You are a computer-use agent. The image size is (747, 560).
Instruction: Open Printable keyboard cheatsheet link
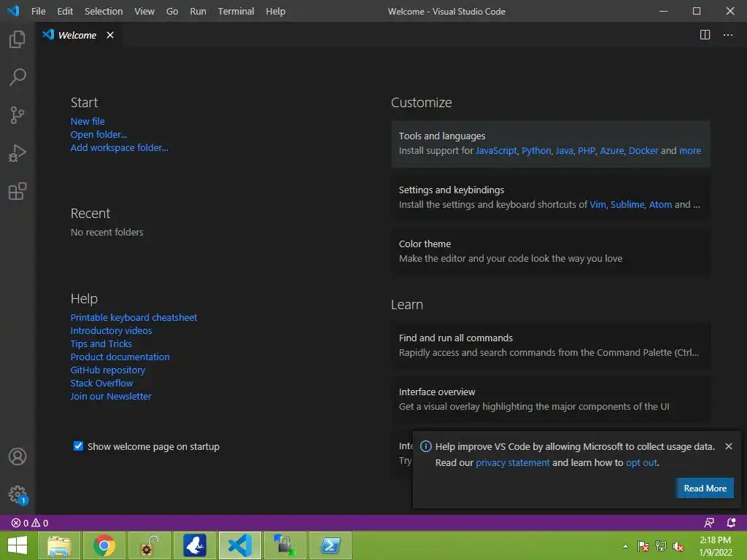(x=134, y=317)
